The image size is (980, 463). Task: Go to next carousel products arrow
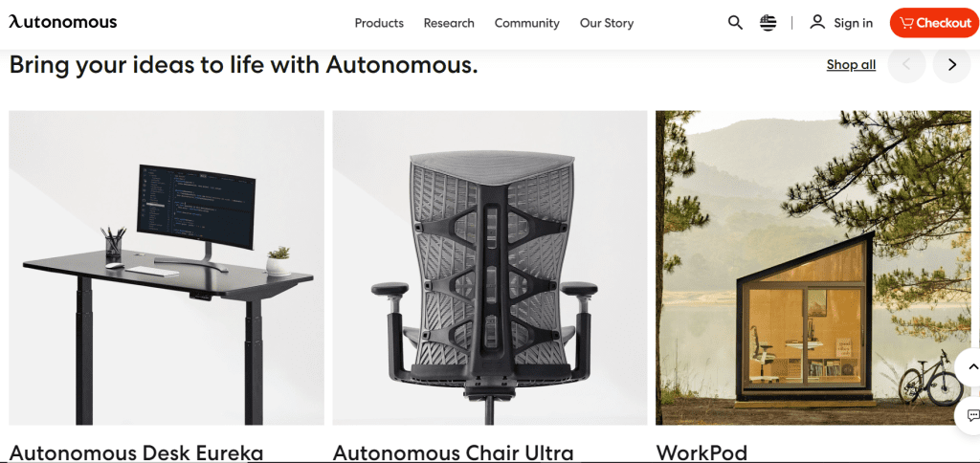952,64
